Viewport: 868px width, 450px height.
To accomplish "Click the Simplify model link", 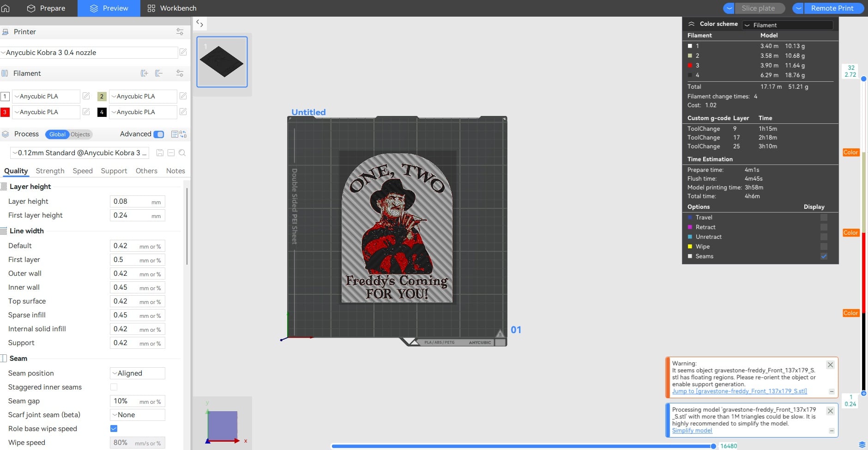I will tap(692, 431).
